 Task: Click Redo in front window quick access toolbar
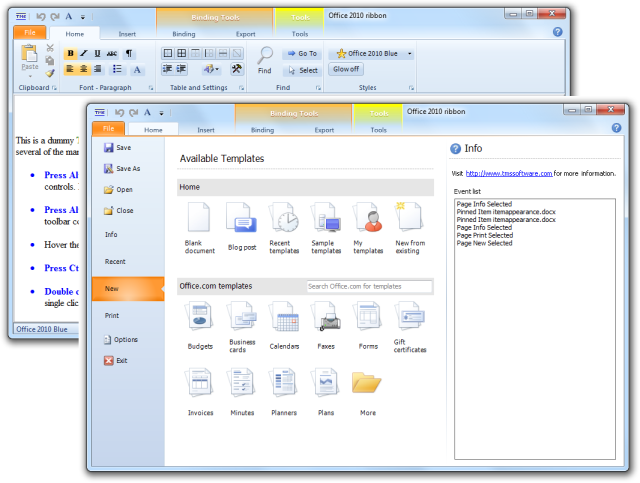point(133,113)
